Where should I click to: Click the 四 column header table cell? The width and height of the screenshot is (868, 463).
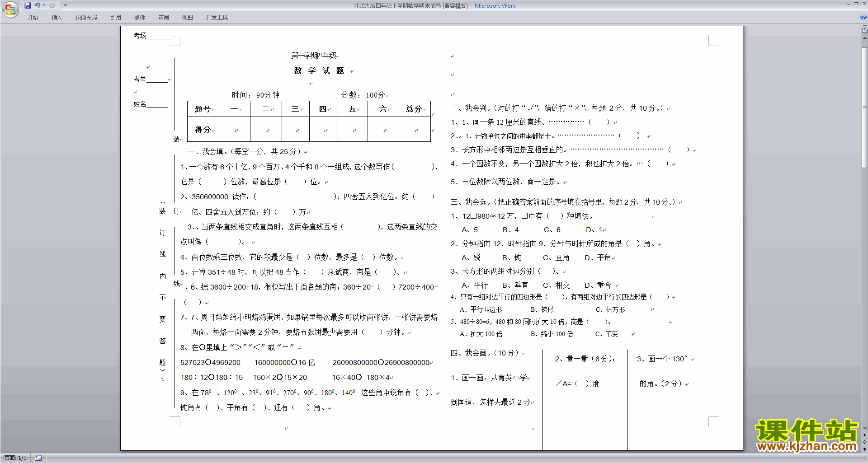point(324,109)
